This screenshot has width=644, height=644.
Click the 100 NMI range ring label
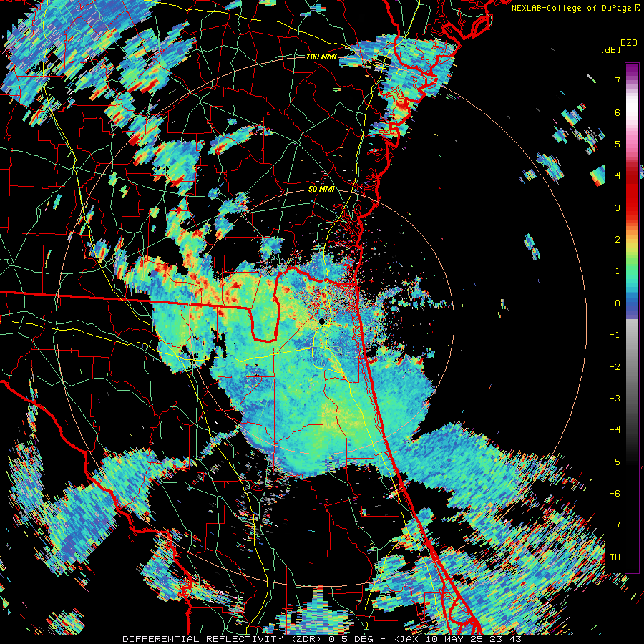tap(321, 57)
